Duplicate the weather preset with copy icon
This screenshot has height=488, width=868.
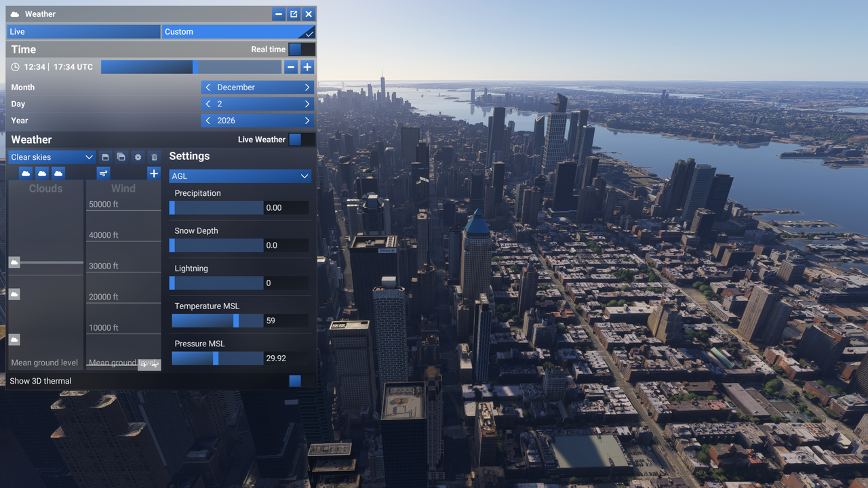tap(121, 157)
